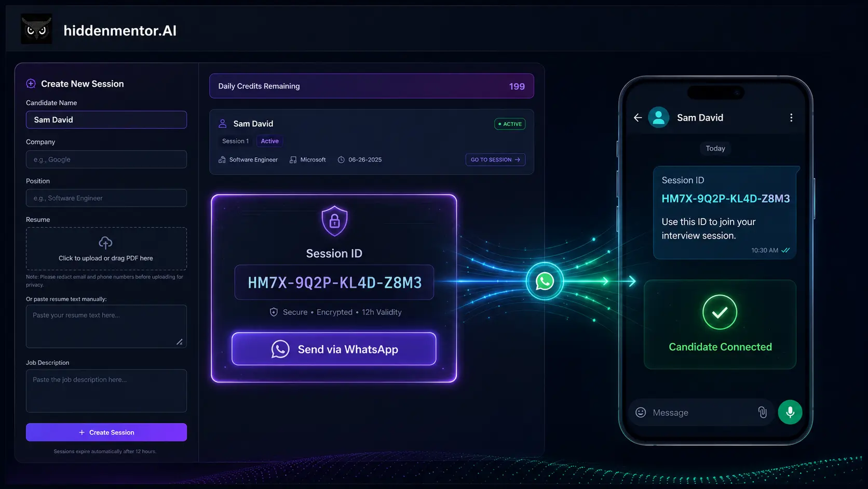Screen dimensions: 868x489
Task: Click the hiddenmentor.AI brand name
Action: [x=120, y=31]
